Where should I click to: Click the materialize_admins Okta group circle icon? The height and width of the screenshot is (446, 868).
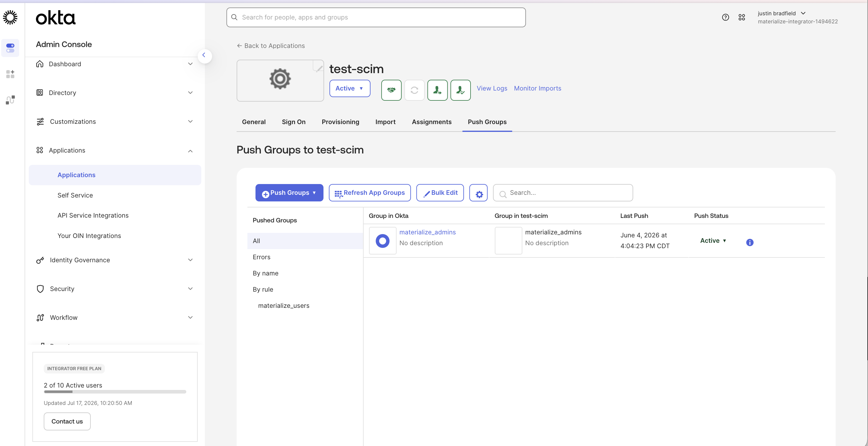[x=382, y=241]
